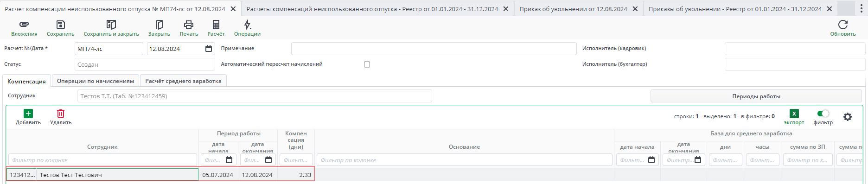Screen dimensions: 868x184
Task: Close the Приказ об увольнении от 12.08.2024 tab
Action: [635, 9]
